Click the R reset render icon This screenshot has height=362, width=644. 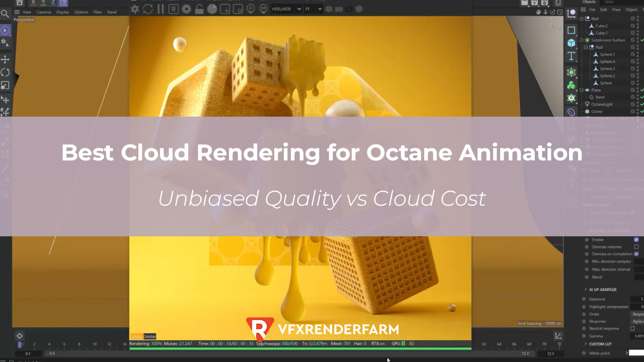tap(174, 9)
